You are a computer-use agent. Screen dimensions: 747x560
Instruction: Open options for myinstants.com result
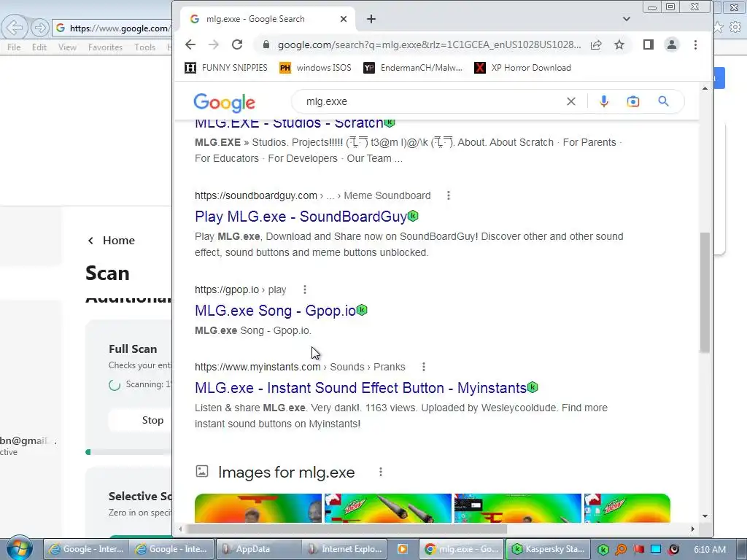coord(424,367)
